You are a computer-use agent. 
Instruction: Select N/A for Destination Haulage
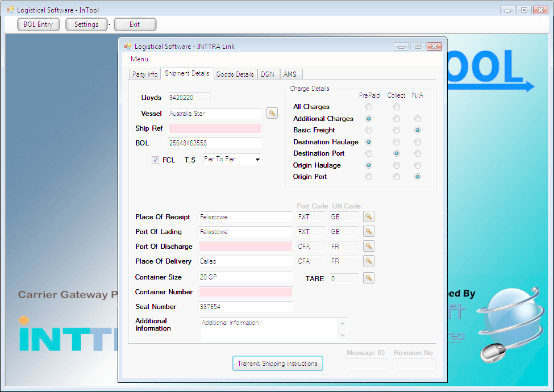coord(418,142)
